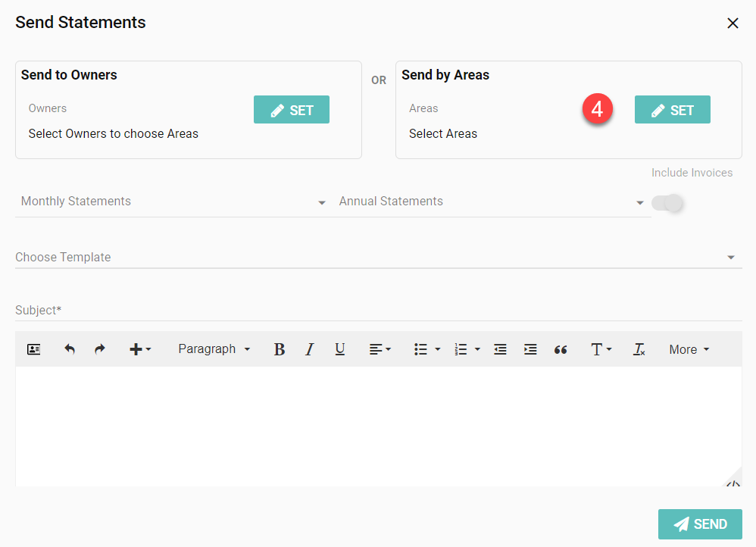Open the Paragraph style dropdown

coord(214,349)
